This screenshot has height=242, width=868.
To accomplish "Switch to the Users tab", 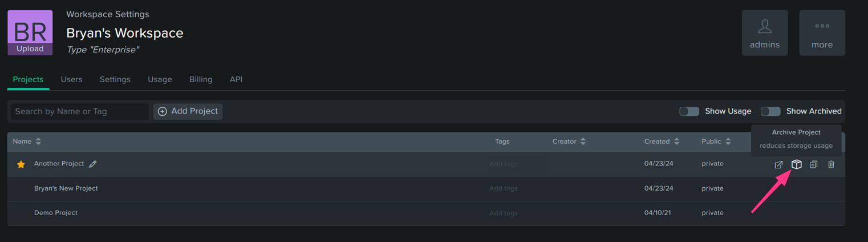I will coord(71,79).
